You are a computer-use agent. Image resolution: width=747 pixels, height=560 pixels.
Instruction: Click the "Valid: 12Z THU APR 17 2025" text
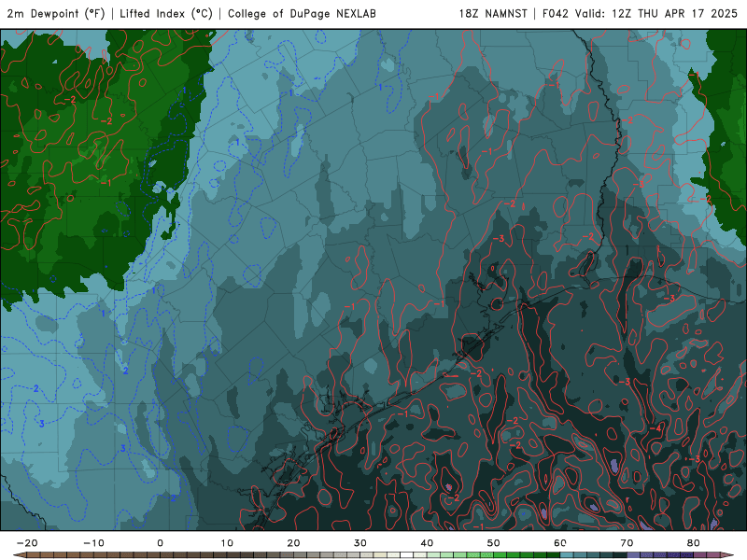click(656, 13)
